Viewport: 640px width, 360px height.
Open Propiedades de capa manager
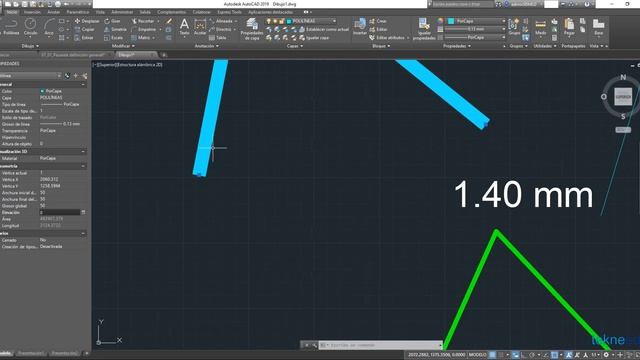point(252,29)
